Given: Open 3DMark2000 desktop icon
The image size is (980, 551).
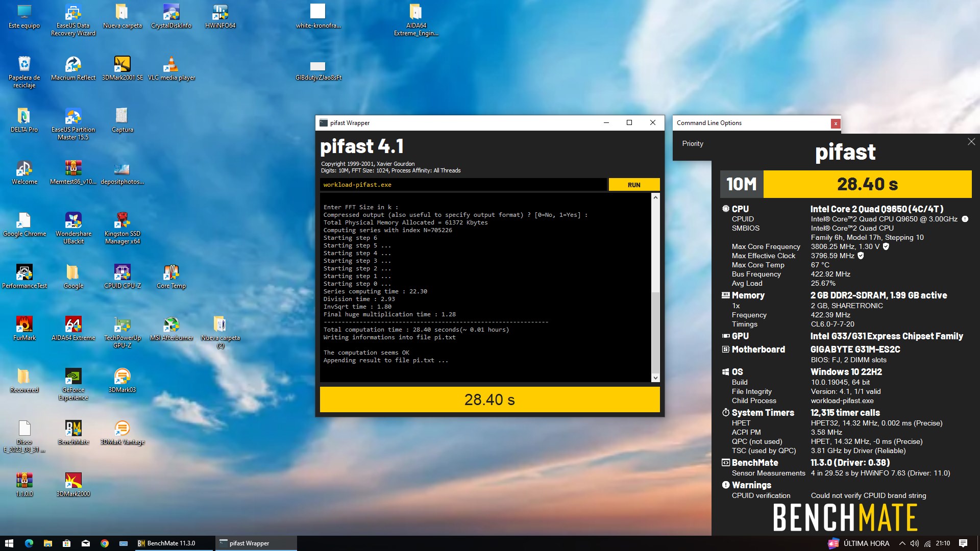Looking at the screenshot, I should click(73, 485).
